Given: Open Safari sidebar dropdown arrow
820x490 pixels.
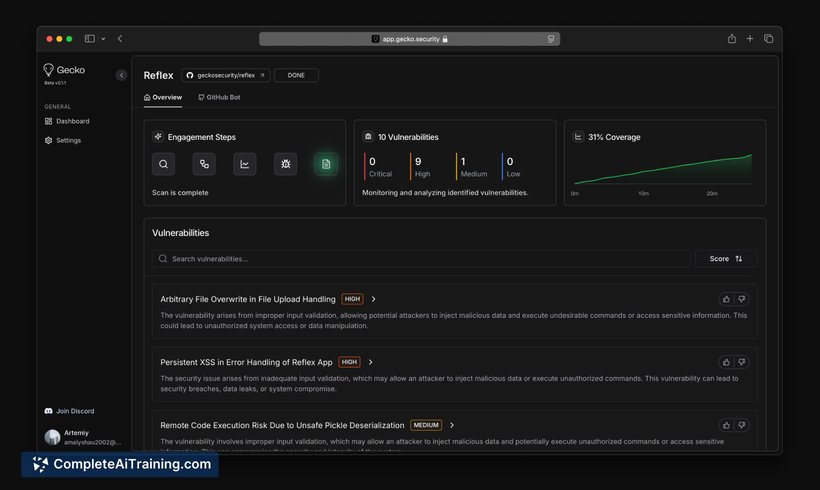Looking at the screenshot, I should [x=103, y=39].
